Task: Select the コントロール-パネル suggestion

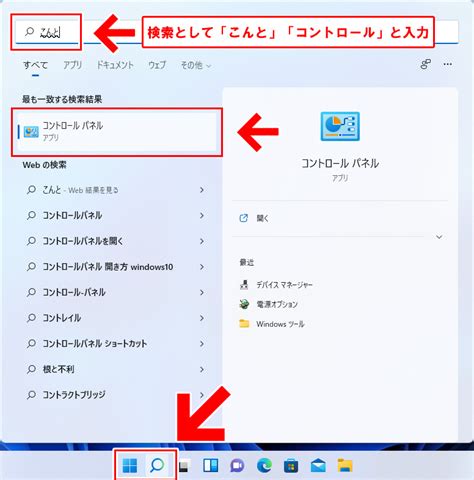Action: 116,292
